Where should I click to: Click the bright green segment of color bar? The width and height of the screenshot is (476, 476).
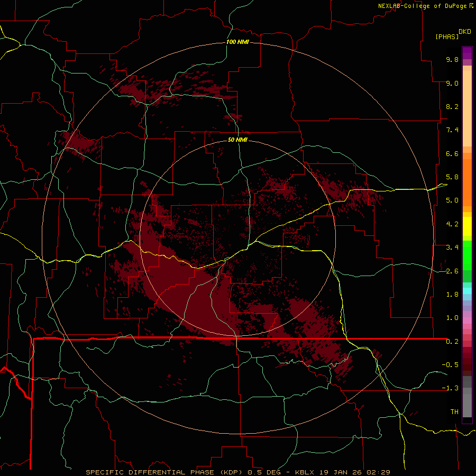pos(467,255)
